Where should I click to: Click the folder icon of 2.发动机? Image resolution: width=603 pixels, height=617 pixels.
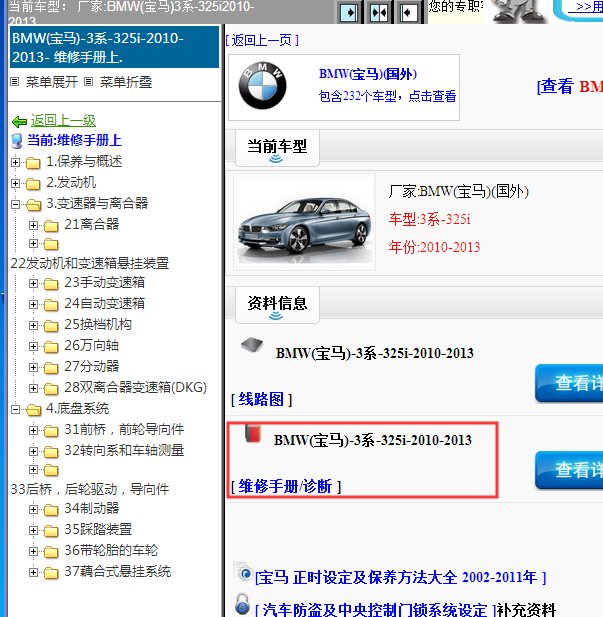coord(33,183)
